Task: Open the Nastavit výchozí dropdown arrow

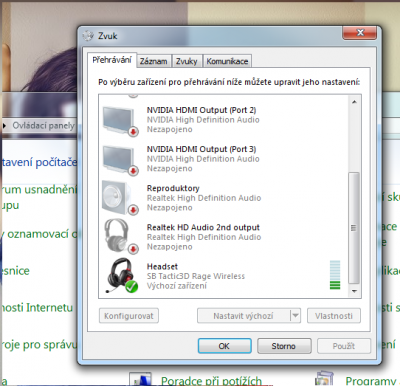Action: click(x=295, y=316)
